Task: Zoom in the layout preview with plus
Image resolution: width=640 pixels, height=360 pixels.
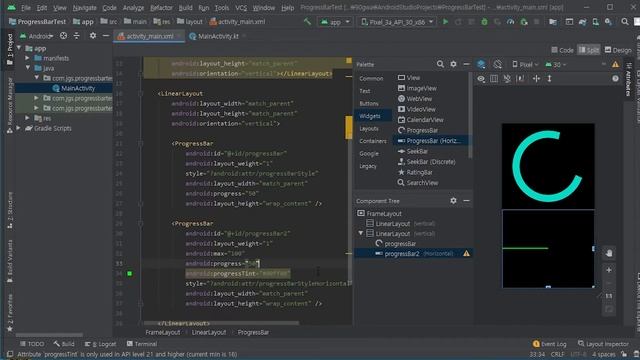Action: 609,270
